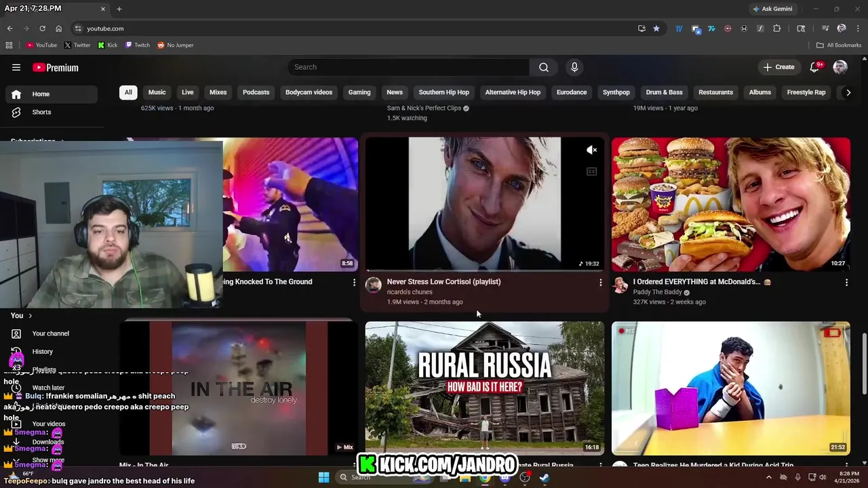This screenshot has height=488, width=868.
Task: Expand the Subscriptions section
Action: [x=37, y=141]
